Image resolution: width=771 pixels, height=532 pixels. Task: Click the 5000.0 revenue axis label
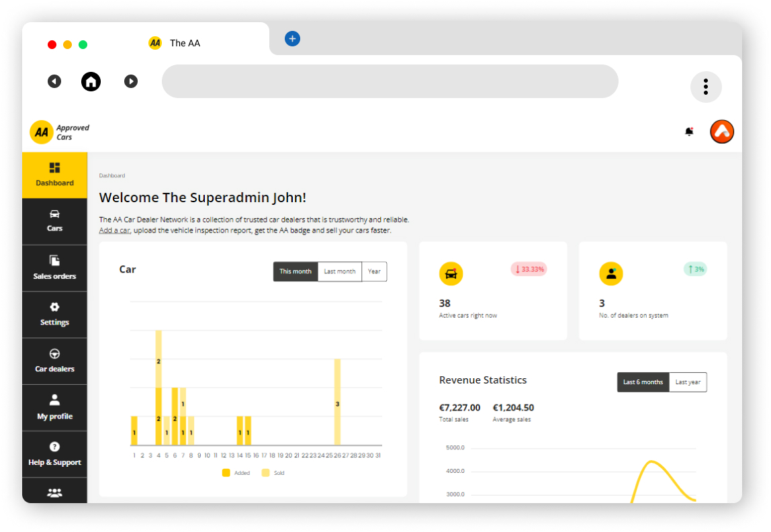click(455, 448)
